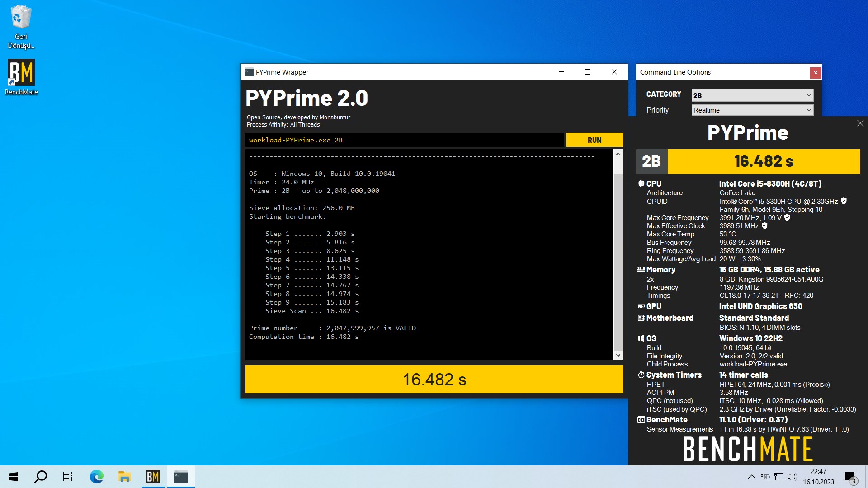Switch to BenchMate taskbar app
Screen dimensions: 868x488
(153, 477)
